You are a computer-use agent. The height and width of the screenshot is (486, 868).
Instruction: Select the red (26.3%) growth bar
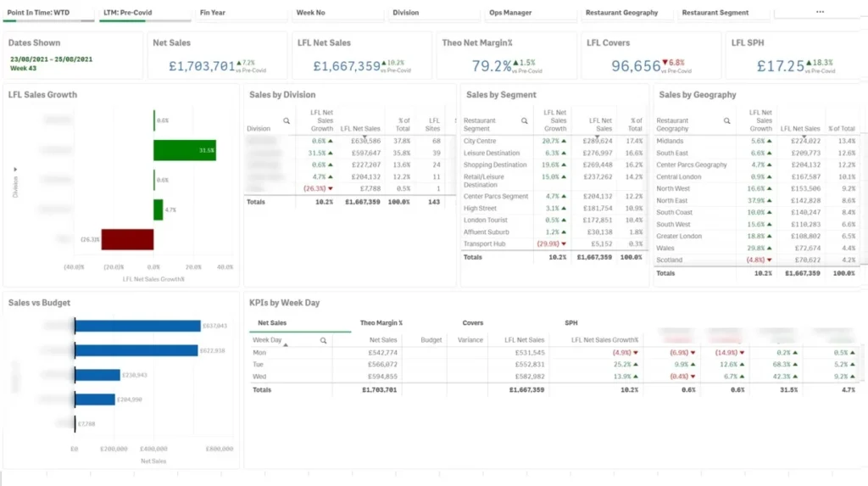(x=127, y=239)
